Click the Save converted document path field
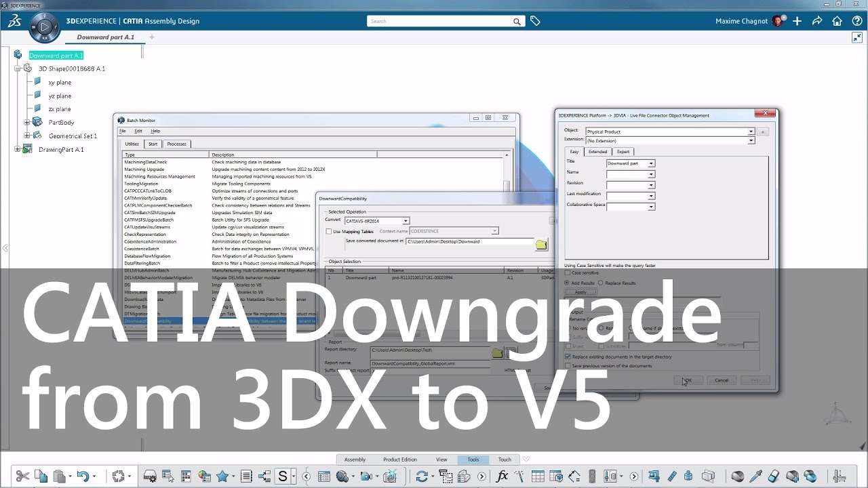The width and height of the screenshot is (868, 488). click(x=469, y=241)
